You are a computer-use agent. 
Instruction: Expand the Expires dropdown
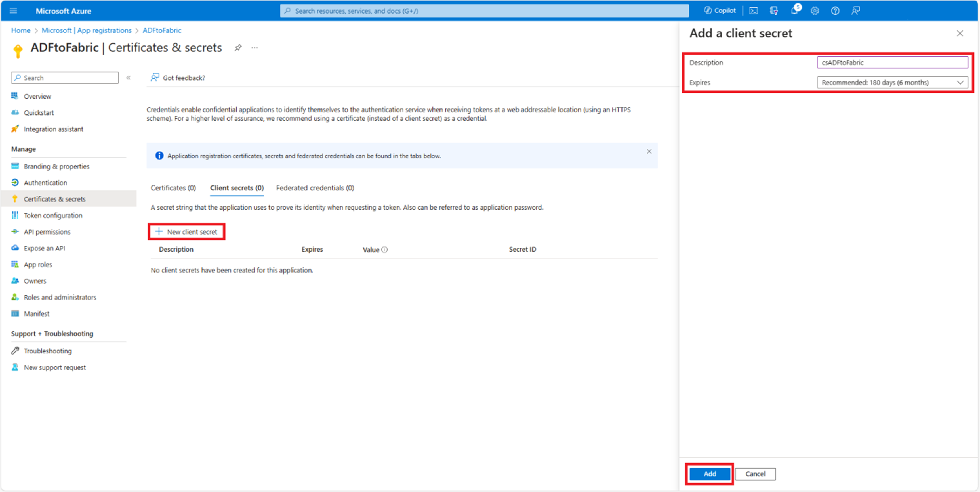892,82
